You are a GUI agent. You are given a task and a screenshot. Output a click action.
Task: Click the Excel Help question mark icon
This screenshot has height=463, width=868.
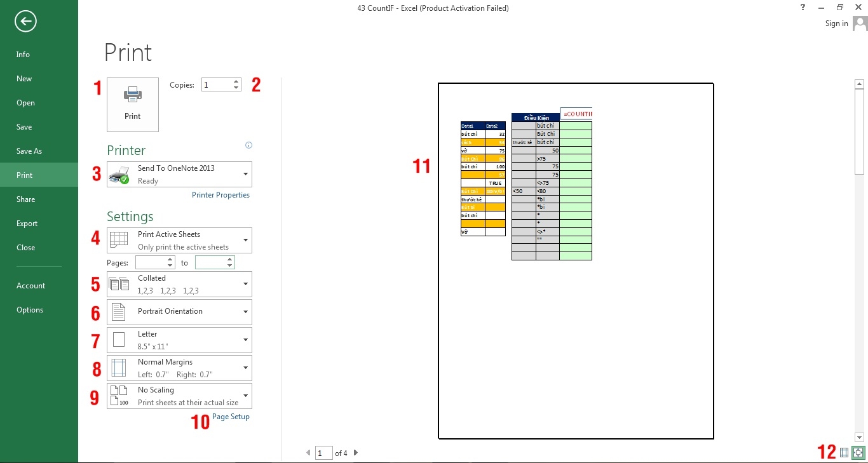click(x=803, y=8)
